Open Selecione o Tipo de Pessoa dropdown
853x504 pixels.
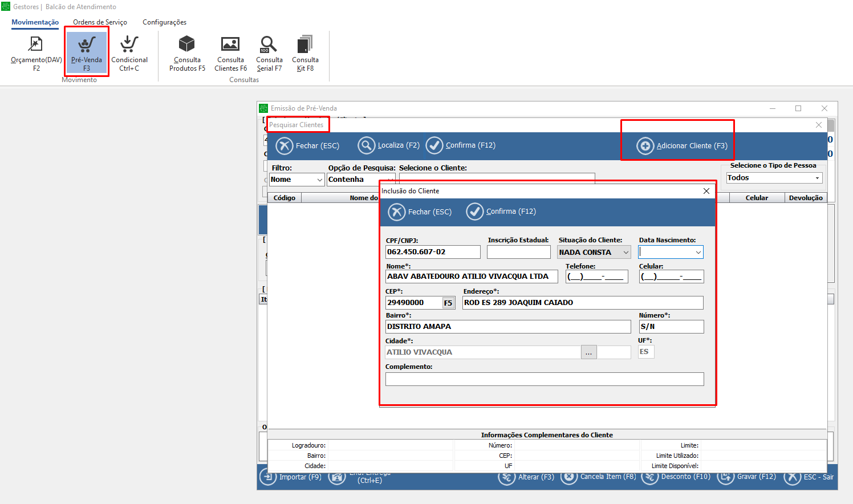tap(817, 178)
